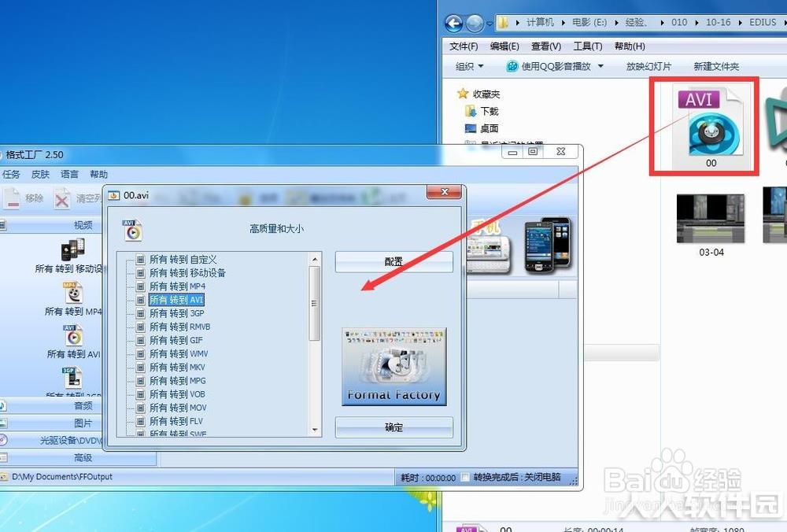Select the 03-04 video thumbnail in Explorer
787x532 pixels.
pos(711,219)
